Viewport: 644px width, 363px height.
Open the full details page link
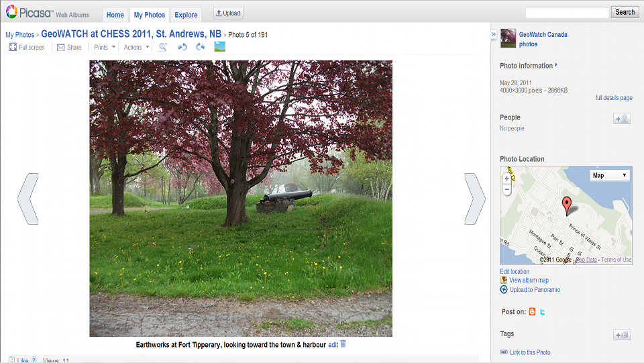click(x=614, y=98)
